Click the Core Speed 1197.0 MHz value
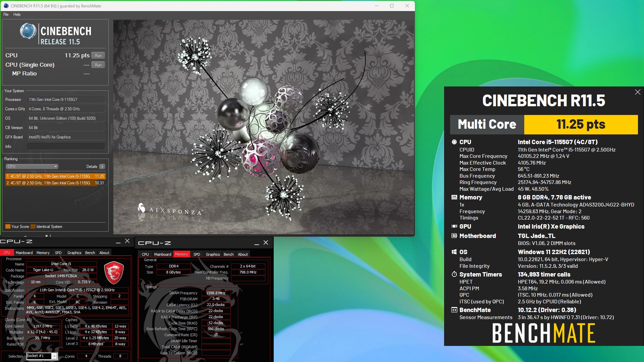Viewport: 644px width, 362px height. 43,326
